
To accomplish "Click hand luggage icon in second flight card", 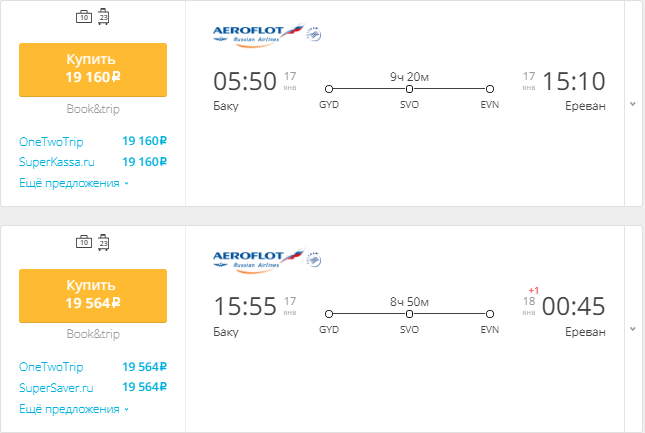I will [84, 242].
